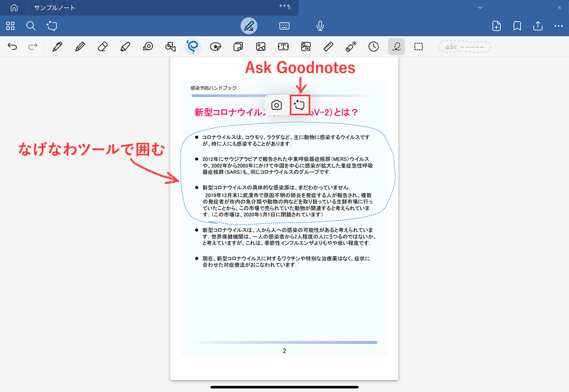This screenshot has height=392, width=569.
Task: Click the bullet starting コロナウイルスは、コウモリ
Action: (x=286, y=140)
